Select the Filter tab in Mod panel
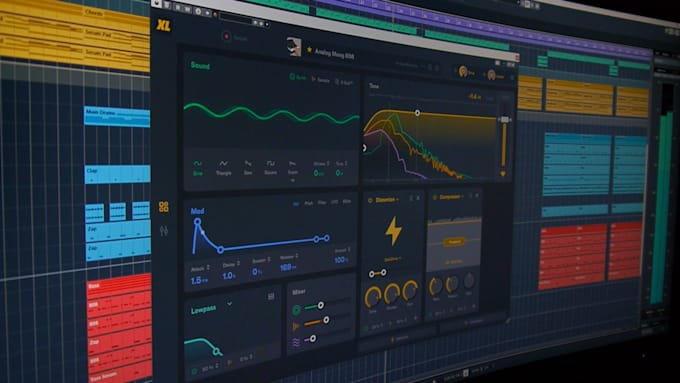Image resolution: width=680 pixels, height=383 pixels. 322,203
